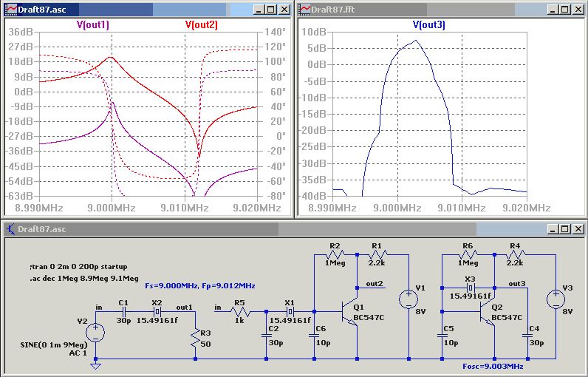Viewport: 588px width, 377px height.
Task: Close the Draft87.fft window
Action: 578,10
